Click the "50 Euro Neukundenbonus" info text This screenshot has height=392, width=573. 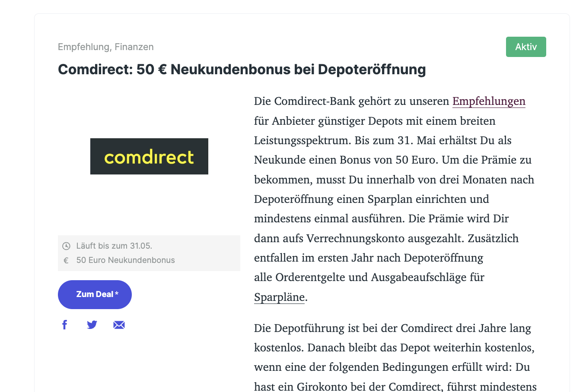[126, 260]
